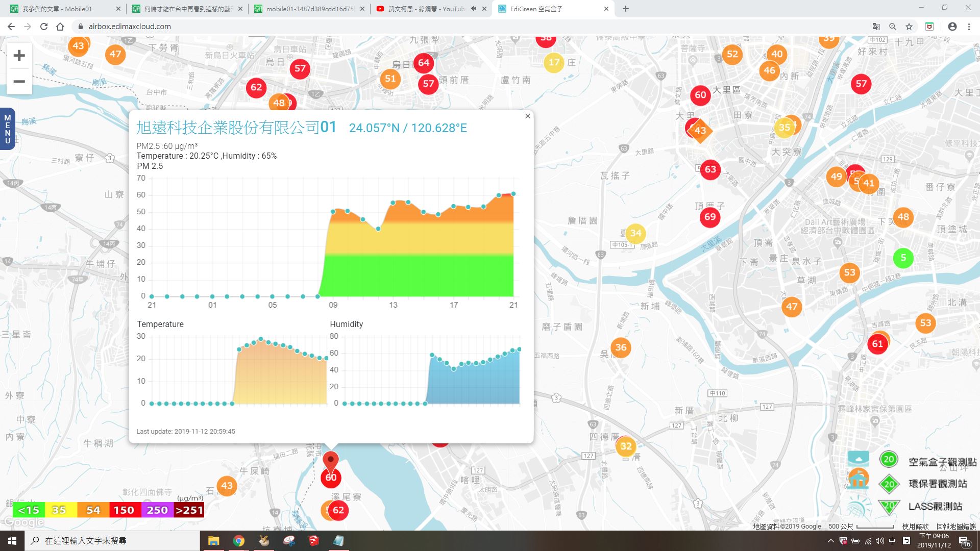Click the Last update timestamp text
Screen dimensions: 980x551
point(186,432)
